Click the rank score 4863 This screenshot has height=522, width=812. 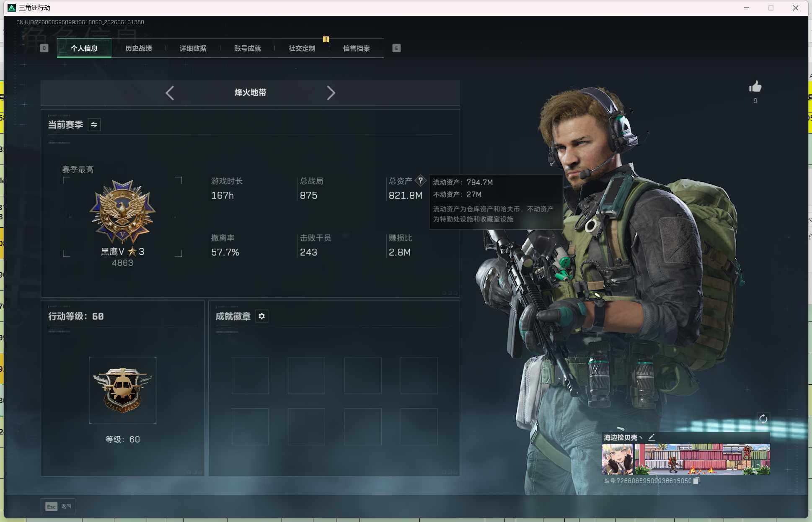(122, 263)
